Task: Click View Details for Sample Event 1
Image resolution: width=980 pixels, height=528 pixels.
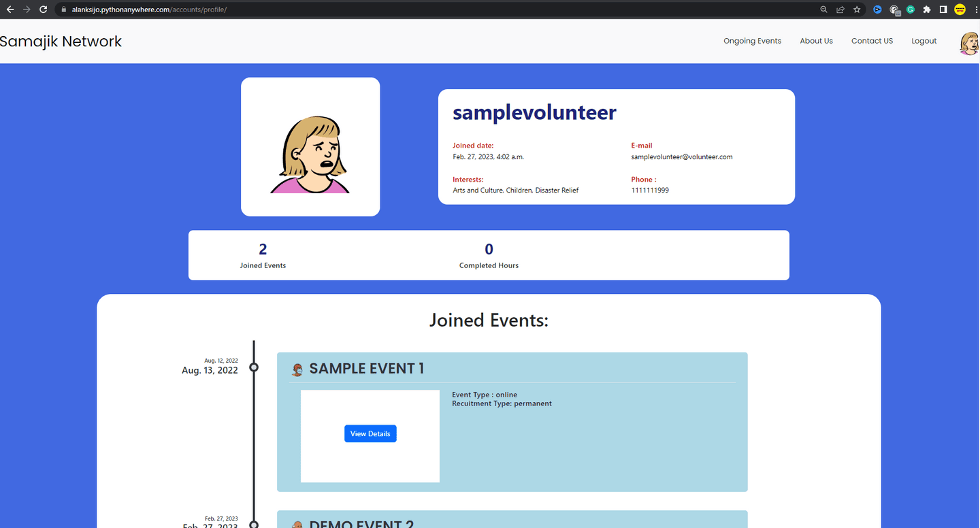Action: 370,433
